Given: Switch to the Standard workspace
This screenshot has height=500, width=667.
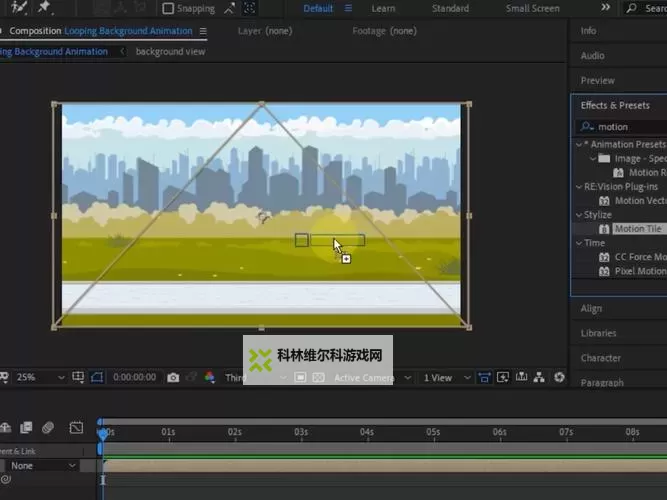Looking at the screenshot, I should pyautogui.click(x=450, y=9).
